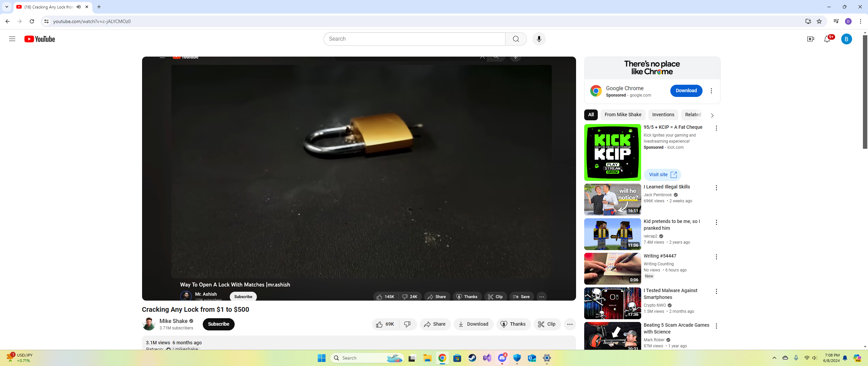Open the YouTube hamburger guide menu
868x366 pixels.
point(12,39)
